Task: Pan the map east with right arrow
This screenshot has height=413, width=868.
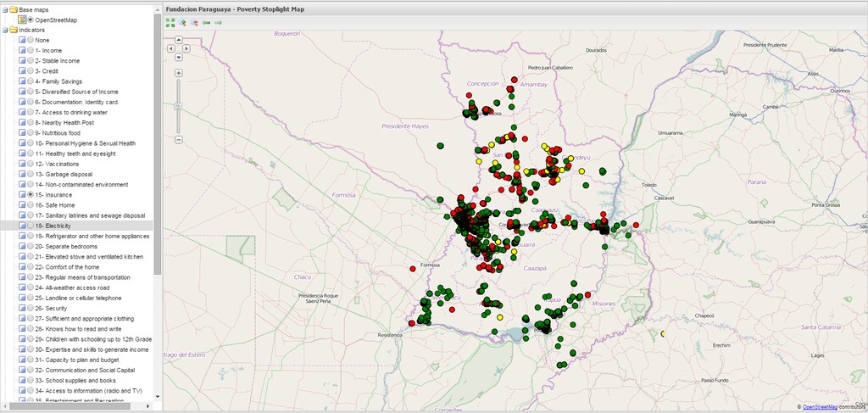Action: pos(186,48)
